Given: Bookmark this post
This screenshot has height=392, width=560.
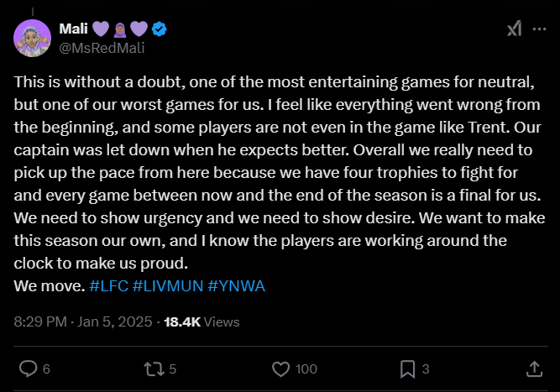Looking at the screenshot, I should (406, 368).
